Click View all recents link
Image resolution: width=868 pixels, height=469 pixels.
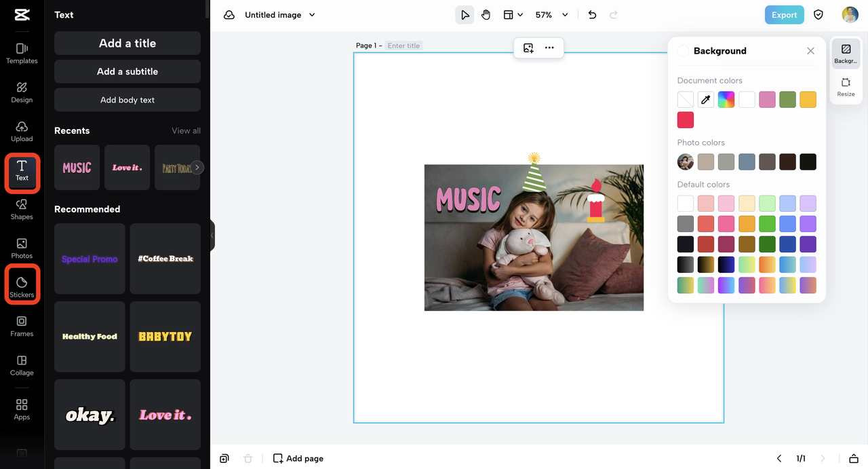186,131
